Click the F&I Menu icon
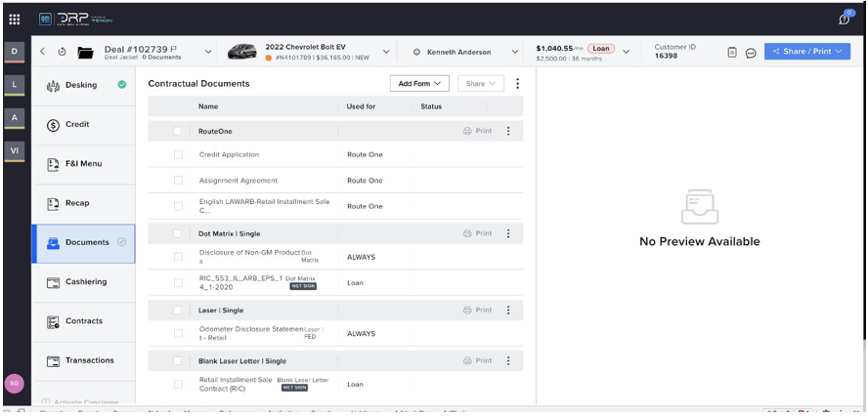 [53, 164]
